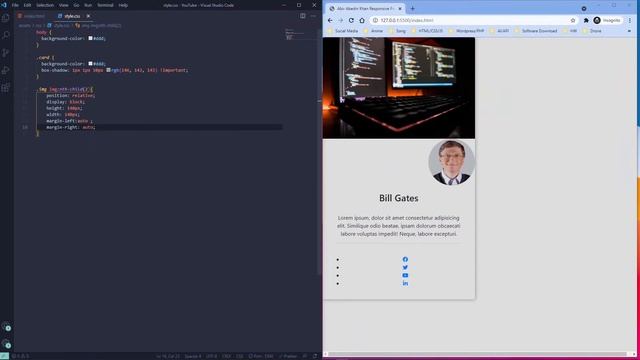Open the Search view in activity bar
640x360 pixels.
[6, 35]
